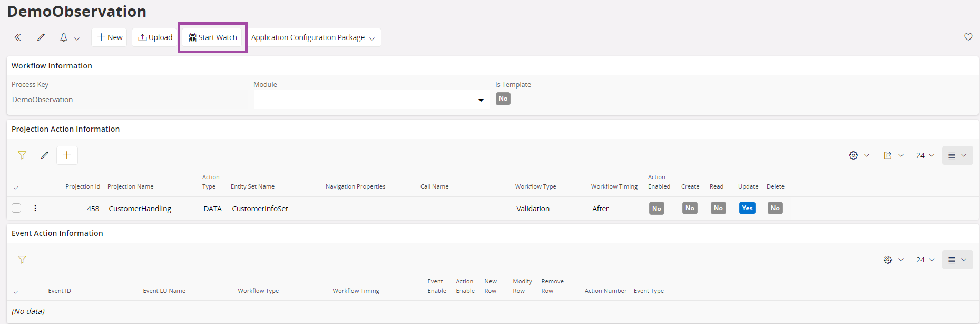
Task: Open Projection Action export menu
Action: click(x=893, y=155)
